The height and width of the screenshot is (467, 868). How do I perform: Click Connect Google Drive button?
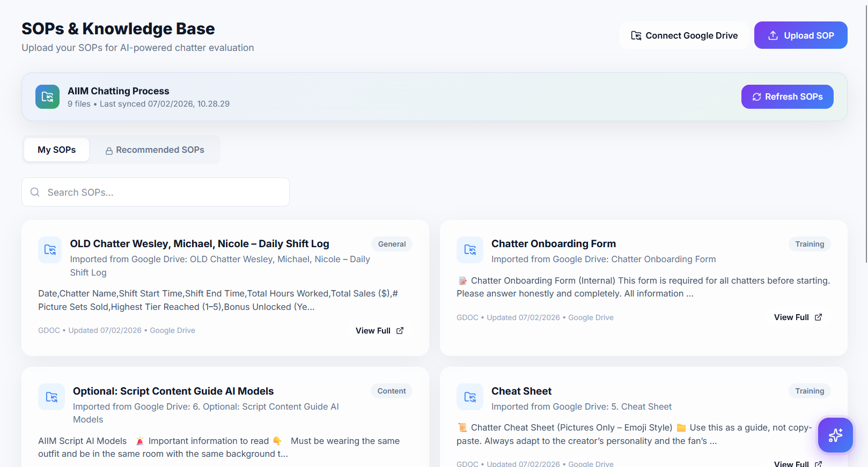(684, 35)
